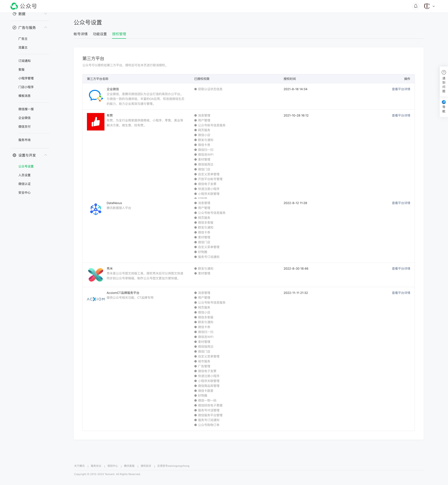Image resolution: width=448 pixels, height=485 pixels.
Task: Click the 秀米 colorful X logo
Action: [x=95, y=275]
